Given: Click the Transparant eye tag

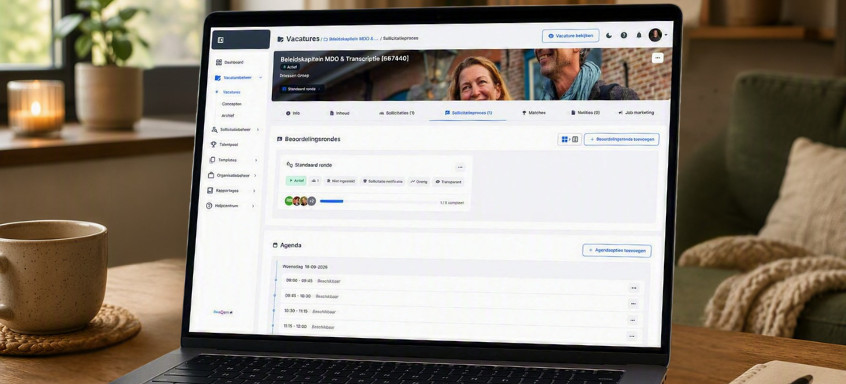Looking at the screenshot, I should coord(449,182).
